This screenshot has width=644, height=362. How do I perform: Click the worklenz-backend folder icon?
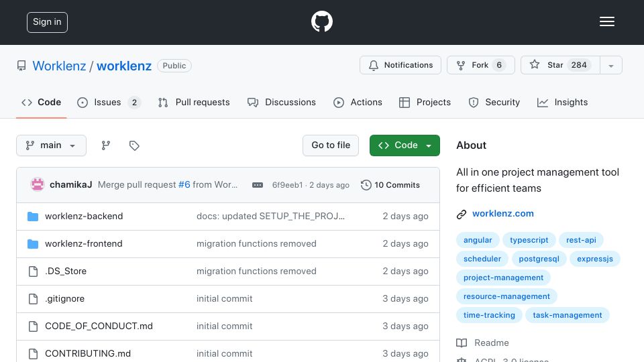[x=33, y=217]
